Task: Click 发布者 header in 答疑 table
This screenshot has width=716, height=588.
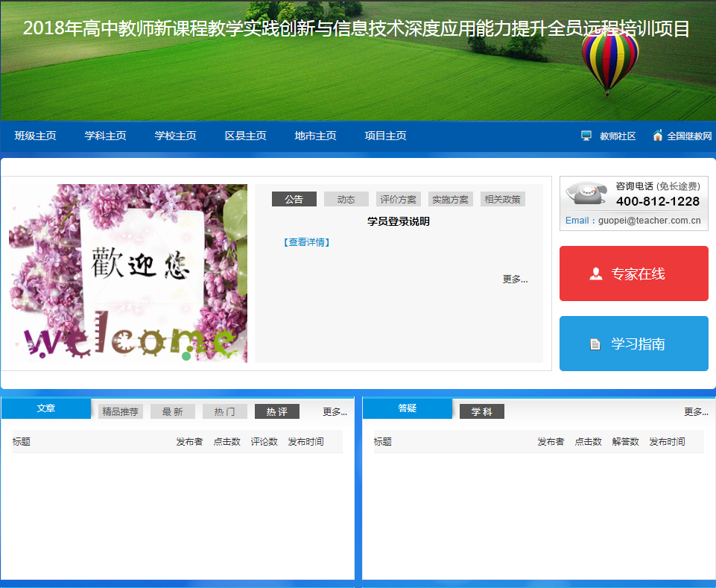Action: tap(551, 442)
